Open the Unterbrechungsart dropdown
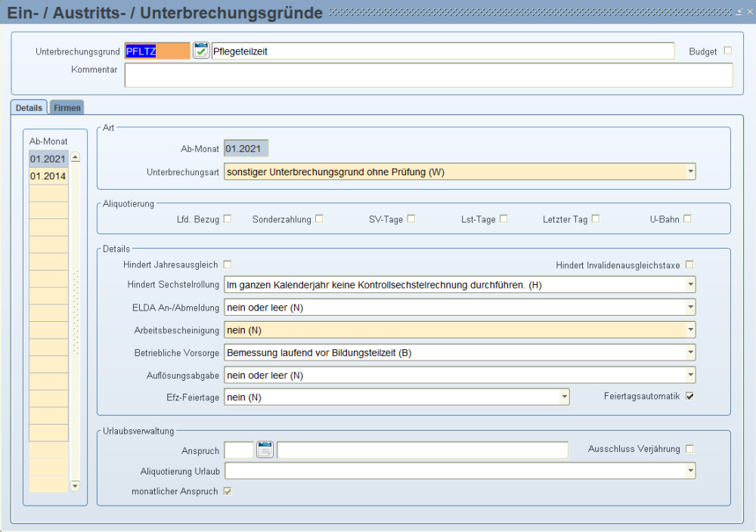The image size is (756, 532). [x=690, y=172]
